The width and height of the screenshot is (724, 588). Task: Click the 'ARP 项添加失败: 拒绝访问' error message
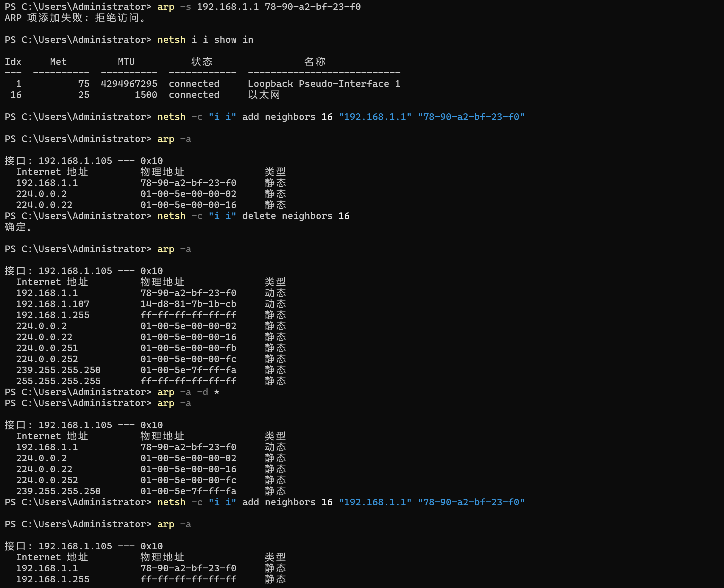75,18
